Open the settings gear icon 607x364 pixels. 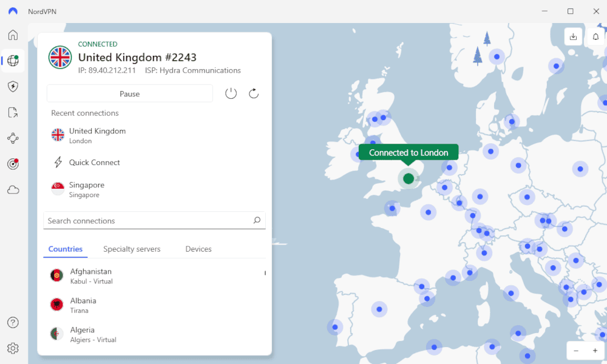click(13, 348)
